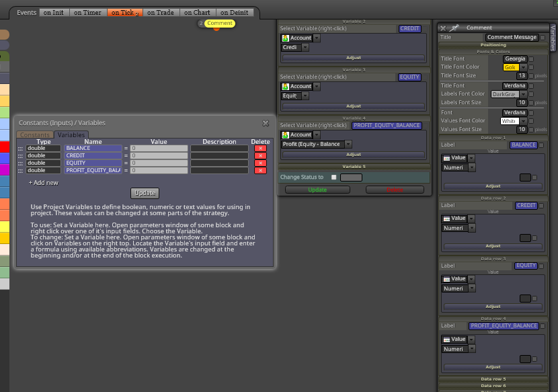The width and height of the screenshot is (558, 392).
Task: Click the gray Update button in Variables dialog
Action: tap(145, 193)
